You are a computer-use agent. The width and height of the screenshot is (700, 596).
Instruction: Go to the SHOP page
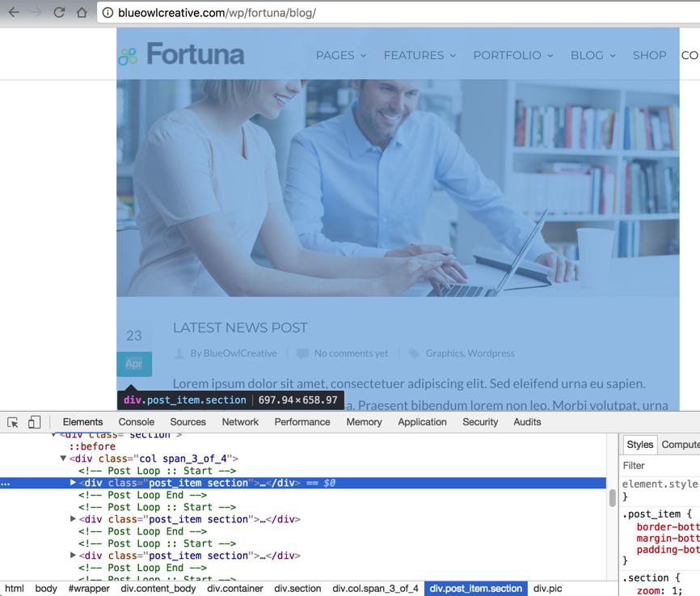click(x=649, y=56)
